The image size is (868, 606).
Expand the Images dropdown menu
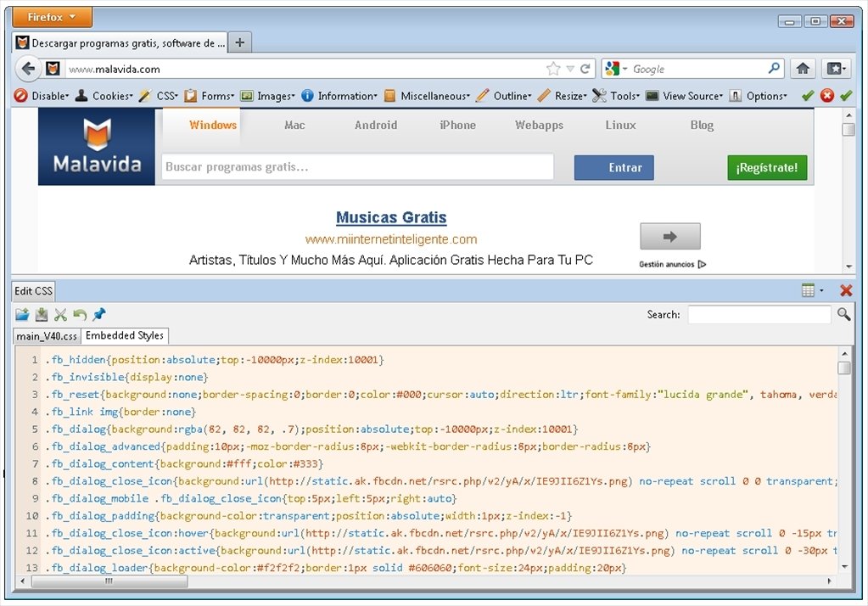(x=267, y=96)
